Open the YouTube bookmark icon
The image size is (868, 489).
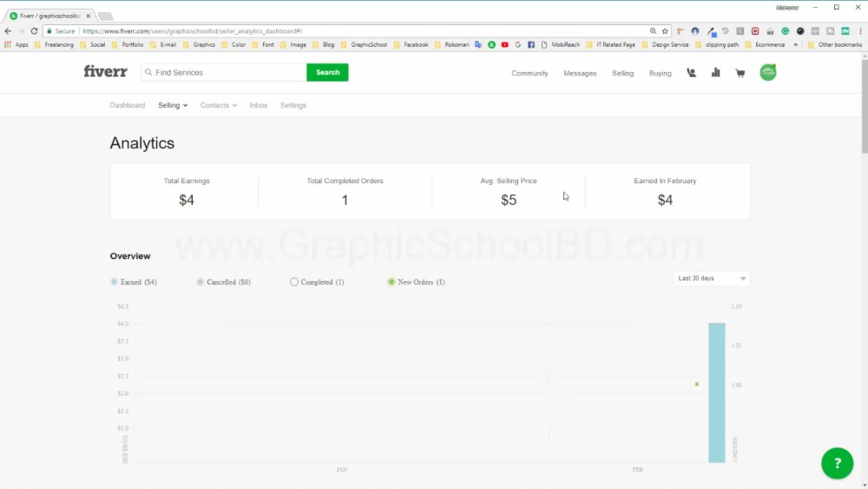[x=505, y=44]
